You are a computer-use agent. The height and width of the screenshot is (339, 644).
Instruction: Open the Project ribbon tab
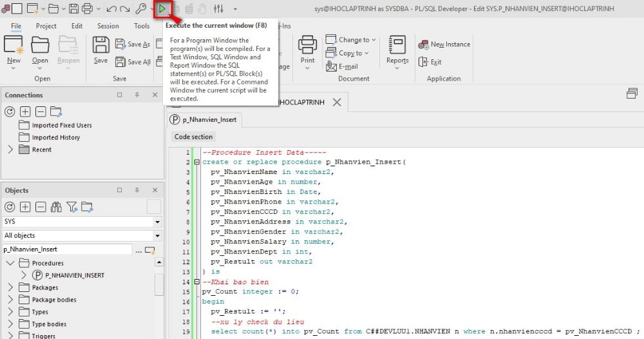[46, 26]
